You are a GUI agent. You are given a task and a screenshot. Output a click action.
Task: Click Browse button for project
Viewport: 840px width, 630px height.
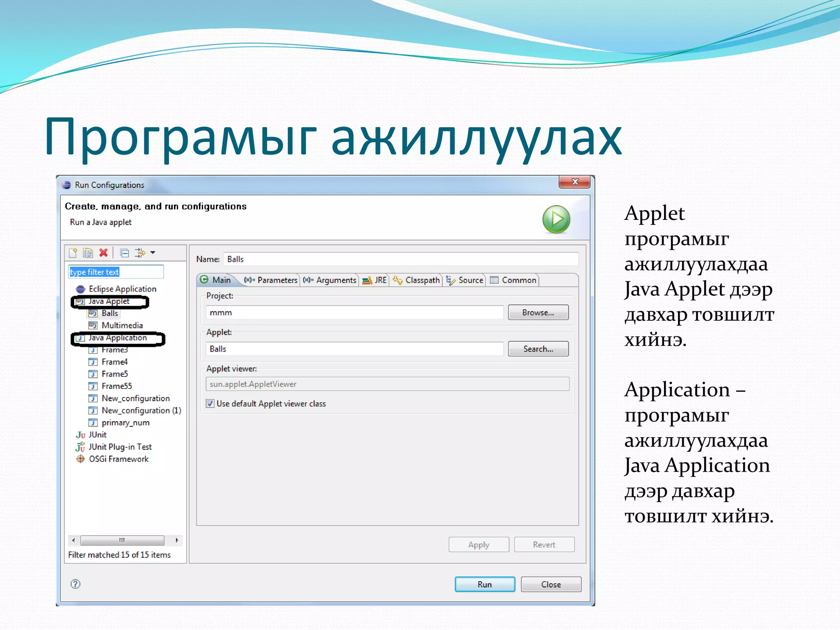tap(538, 313)
